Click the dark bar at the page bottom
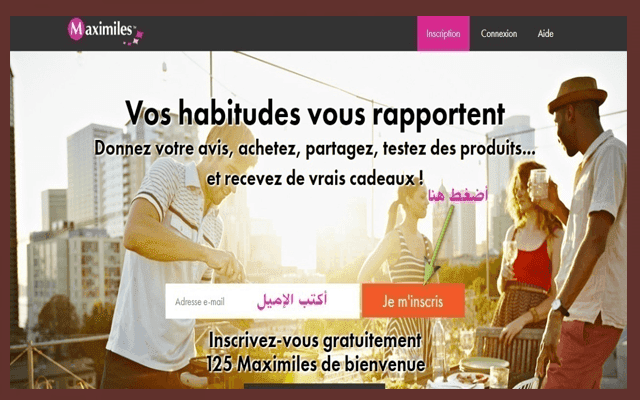Screen dimensions: 640x400 point(314,386)
